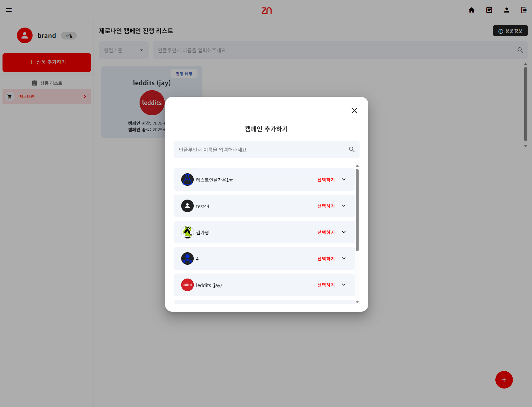Click the red floating plus button
The height and width of the screenshot is (407, 532).
pos(504,380)
